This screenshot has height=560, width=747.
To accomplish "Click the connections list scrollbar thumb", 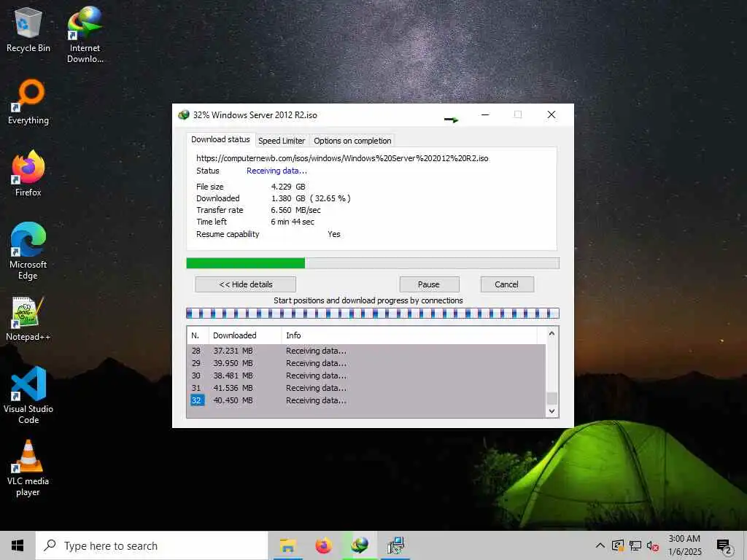I will 551,398.
